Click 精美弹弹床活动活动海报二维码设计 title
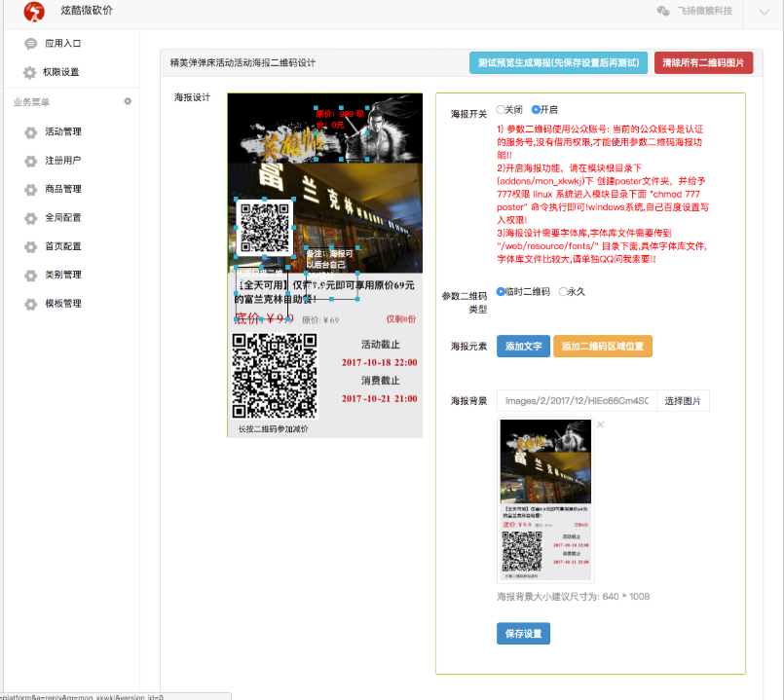 (243, 63)
